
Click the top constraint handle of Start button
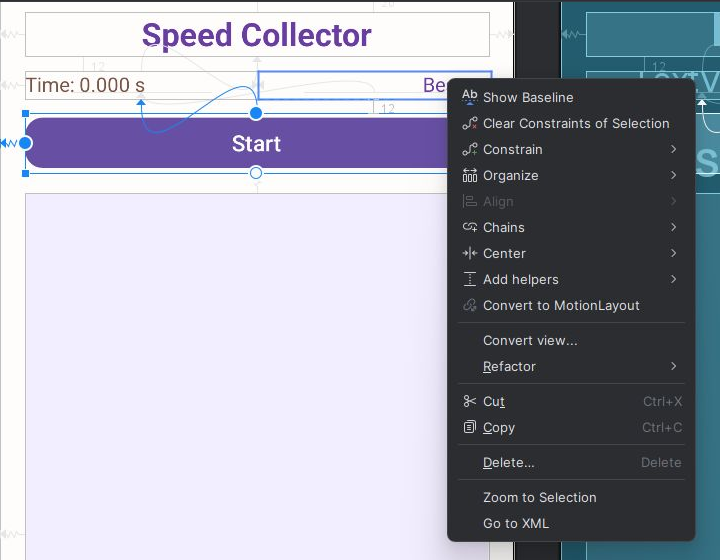click(256, 113)
